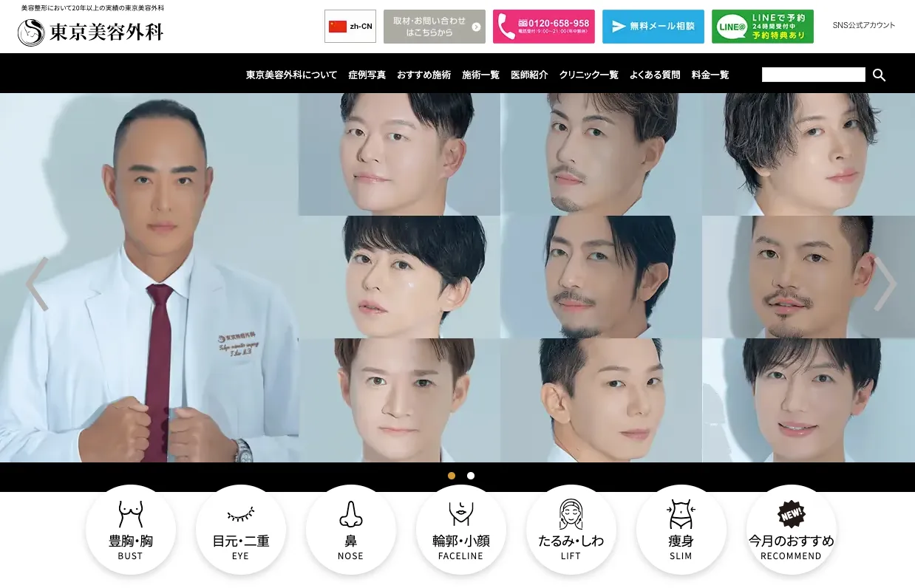915x588 pixels.
Task: Open the 症例写真 menu item
Action: coord(367,75)
